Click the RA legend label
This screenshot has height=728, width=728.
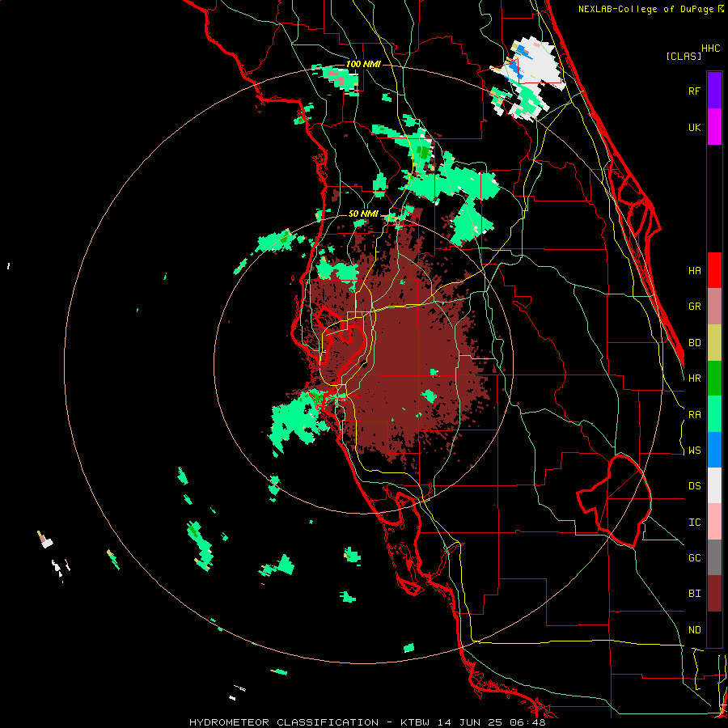tap(694, 415)
